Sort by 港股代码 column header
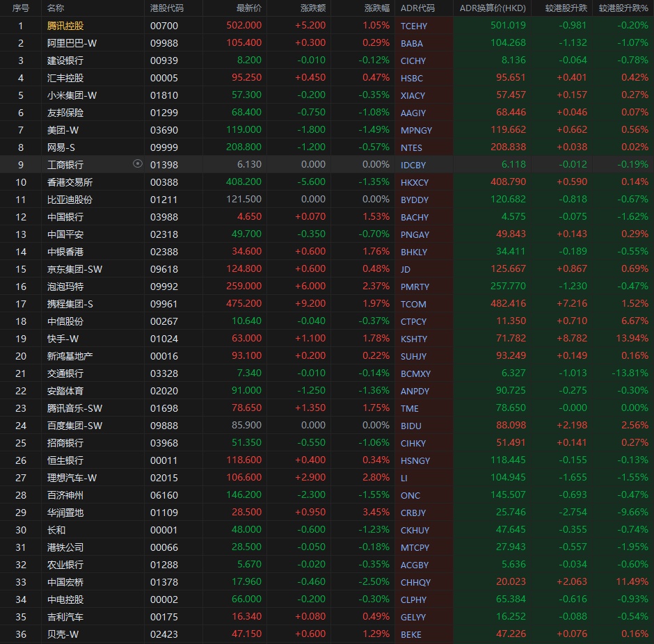 (167, 8)
